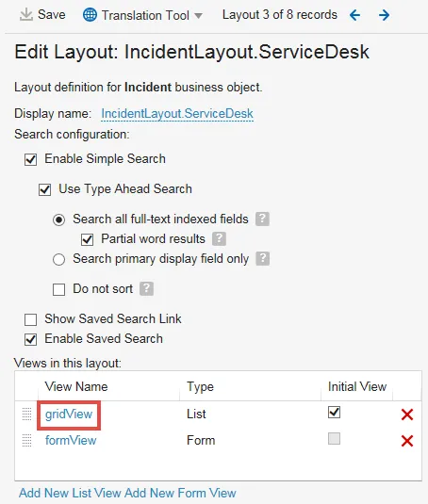Screen dimensions: 428x504
Task: Edit the IncidentLayout.ServiceDesk display name
Action: pyautogui.click(x=177, y=114)
